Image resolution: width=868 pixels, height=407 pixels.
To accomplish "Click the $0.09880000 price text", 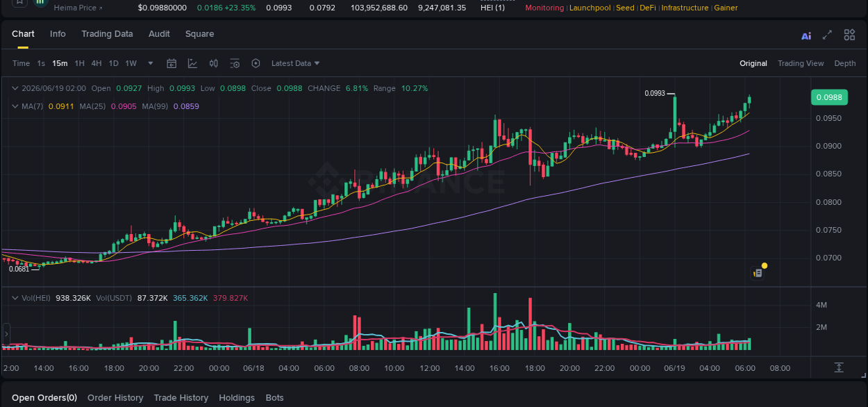I will point(162,8).
